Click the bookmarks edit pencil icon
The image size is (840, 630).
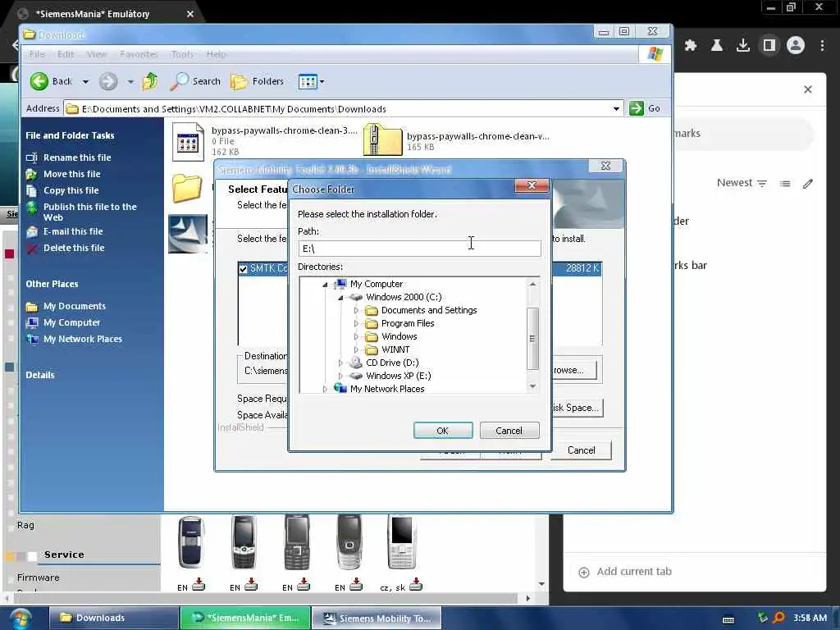pyautogui.click(x=808, y=184)
